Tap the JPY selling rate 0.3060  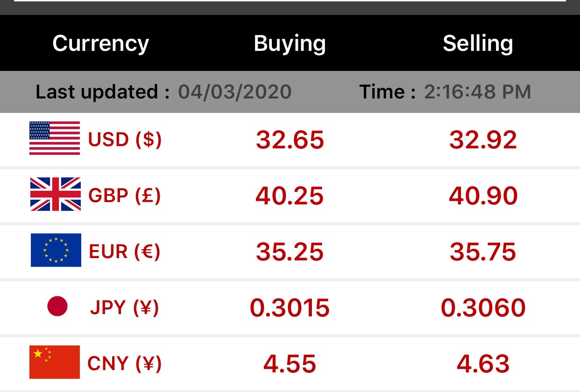pos(483,308)
